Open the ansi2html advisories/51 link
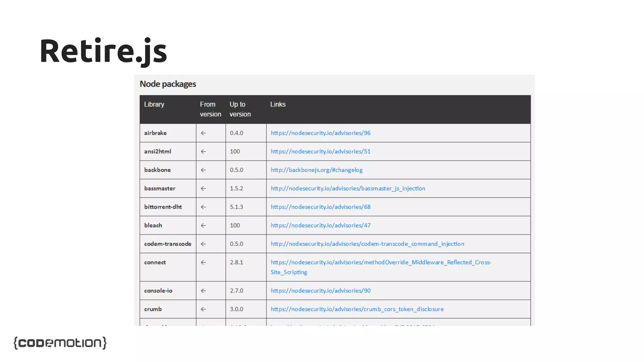The height and width of the screenshot is (362, 644). pos(320,151)
